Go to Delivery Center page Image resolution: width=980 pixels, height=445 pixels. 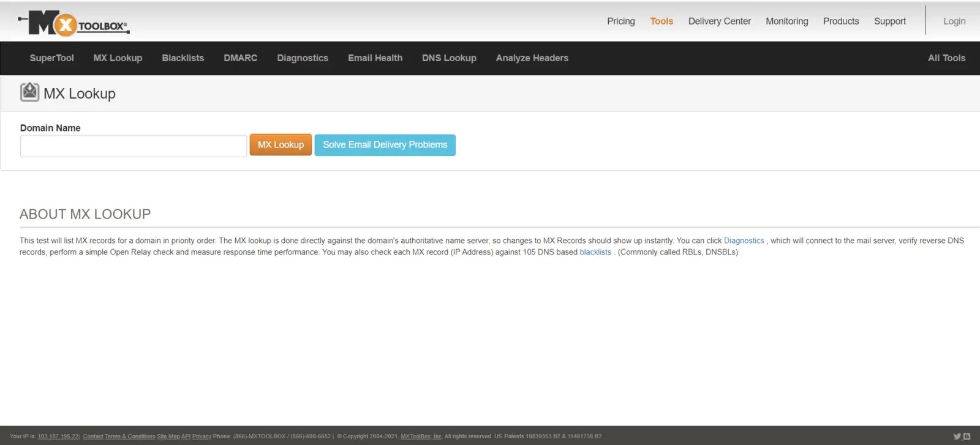click(719, 21)
